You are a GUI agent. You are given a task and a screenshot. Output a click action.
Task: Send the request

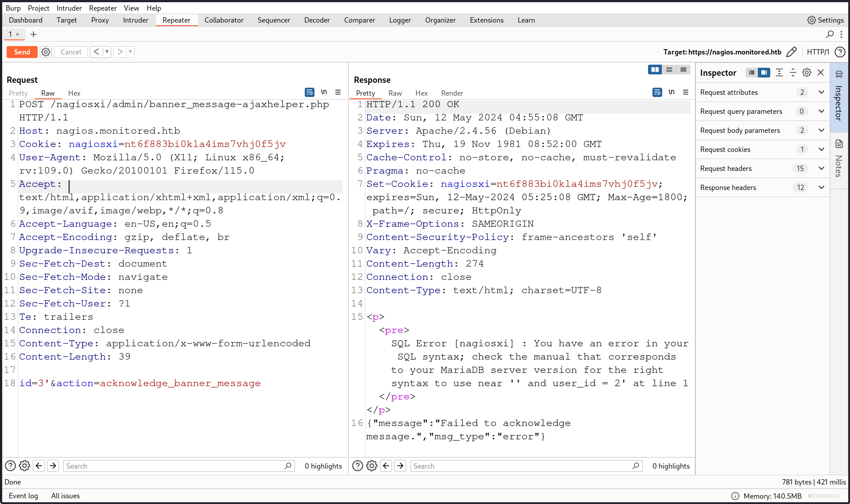[x=22, y=52]
